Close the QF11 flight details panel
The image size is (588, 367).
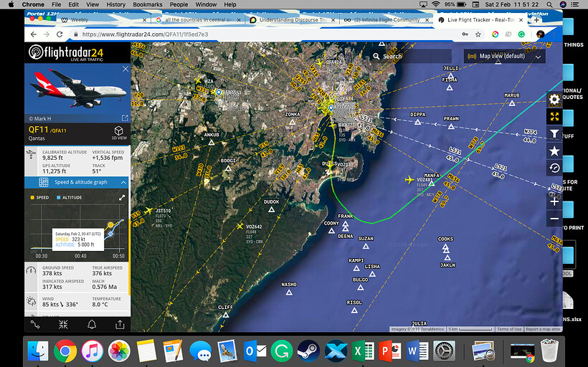[125, 69]
